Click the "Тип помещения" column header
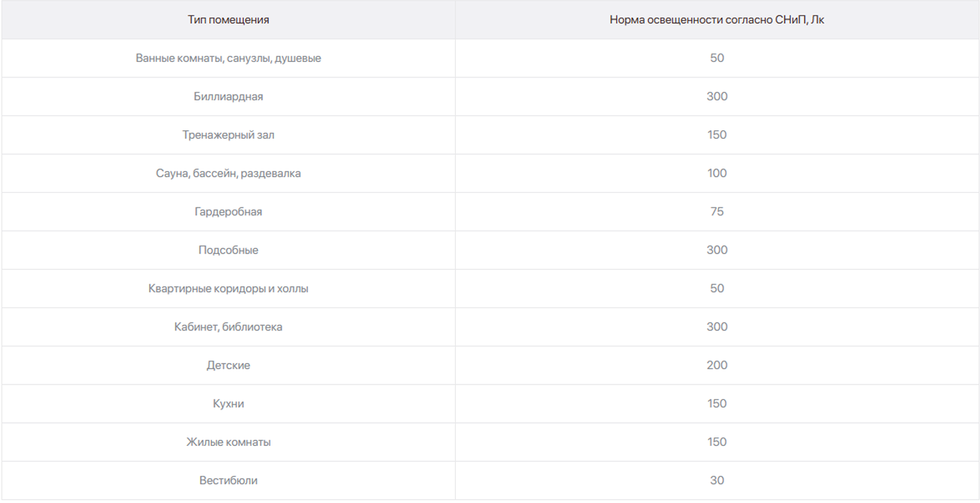Screen dimensions: 980x503 [x=228, y=20]
